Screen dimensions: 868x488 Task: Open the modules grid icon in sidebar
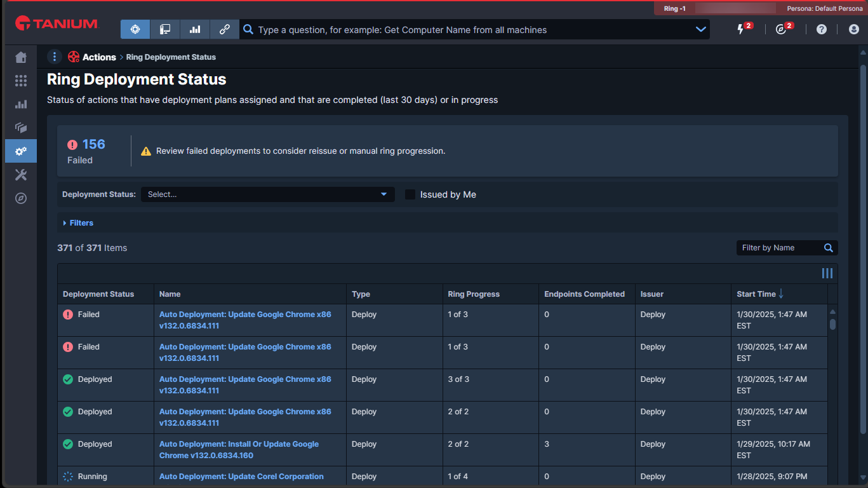coord(21,81)
